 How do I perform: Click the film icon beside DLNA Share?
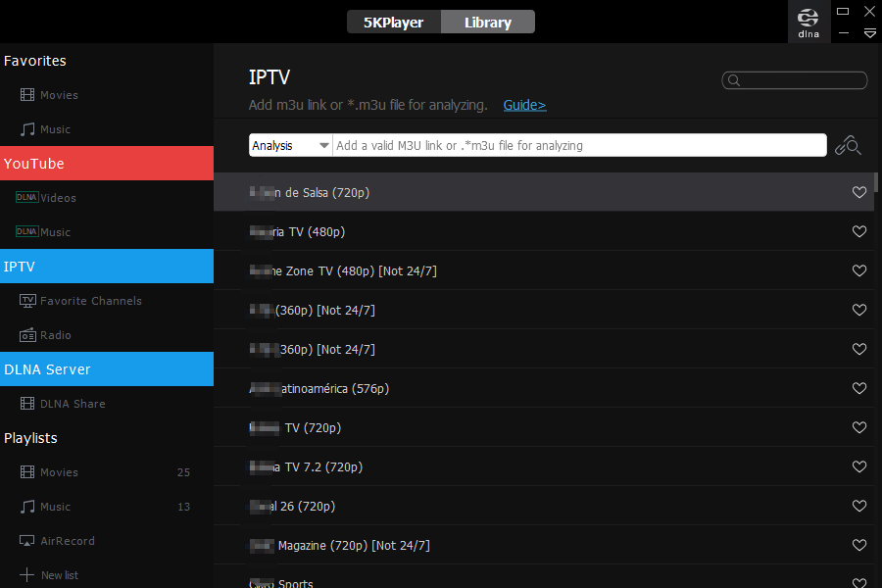tap(27, 404)
